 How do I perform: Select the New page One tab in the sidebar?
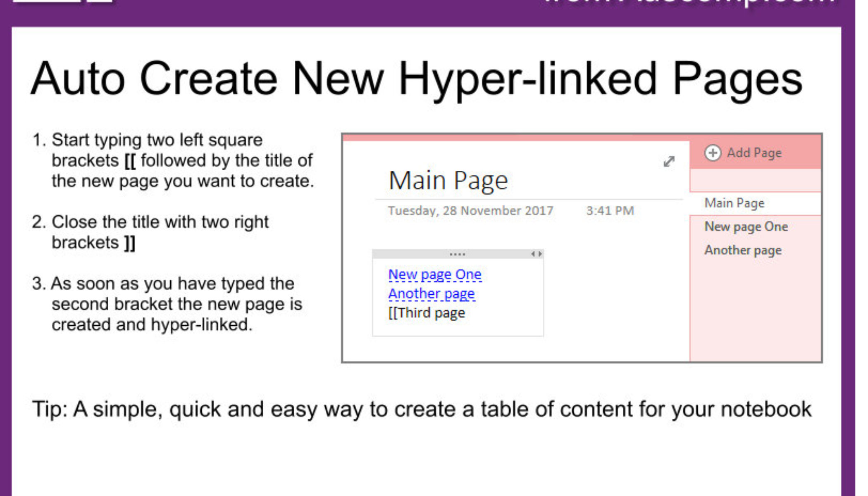pos(746,227)
